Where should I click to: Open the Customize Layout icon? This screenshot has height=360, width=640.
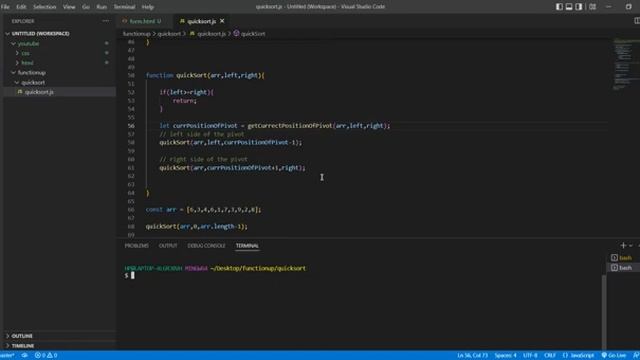click(593, 7)
